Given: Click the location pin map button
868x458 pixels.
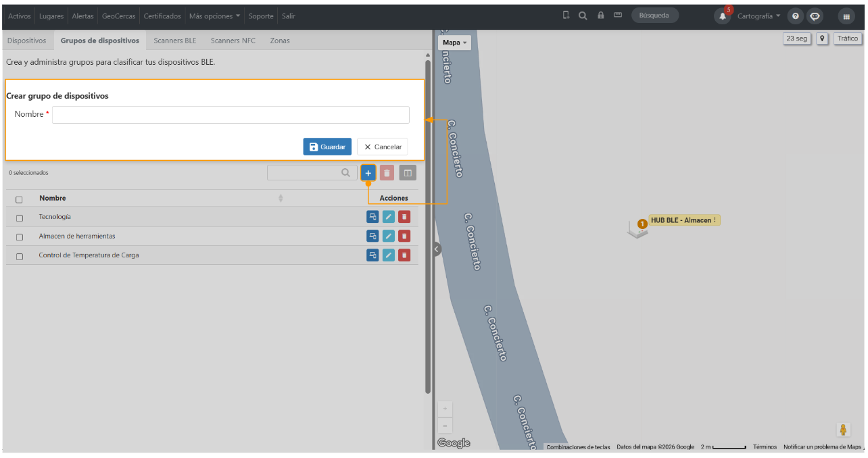Looking at the screenshot, I should tap(822, 39).
